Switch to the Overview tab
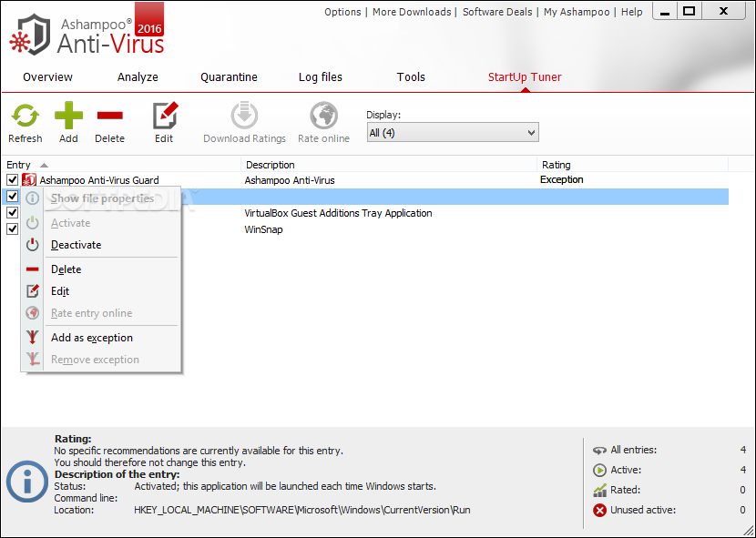Screen dimensions: 756x538 click(x=47, y=77)
